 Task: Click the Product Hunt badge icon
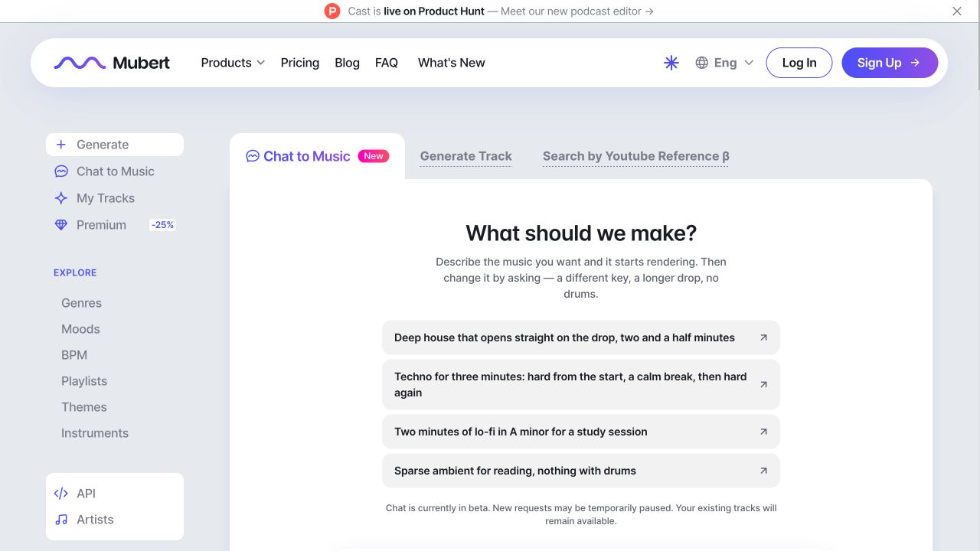click(x=332, y=11)
